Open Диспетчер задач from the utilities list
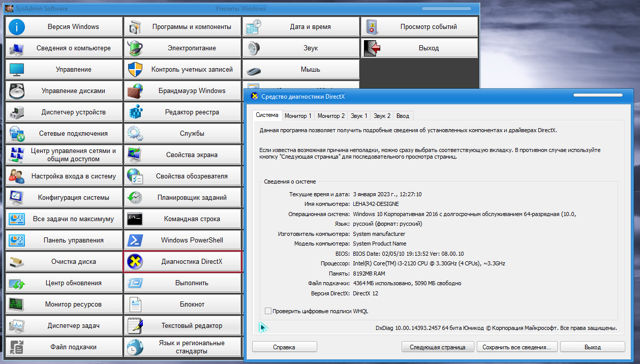Viewport: 640px width, 364px height. 64,326
